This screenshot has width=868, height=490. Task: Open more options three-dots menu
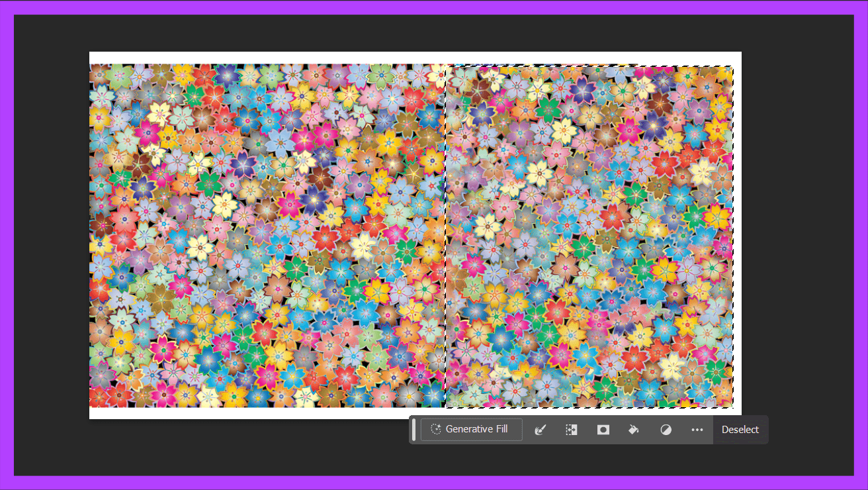point(697,430)
